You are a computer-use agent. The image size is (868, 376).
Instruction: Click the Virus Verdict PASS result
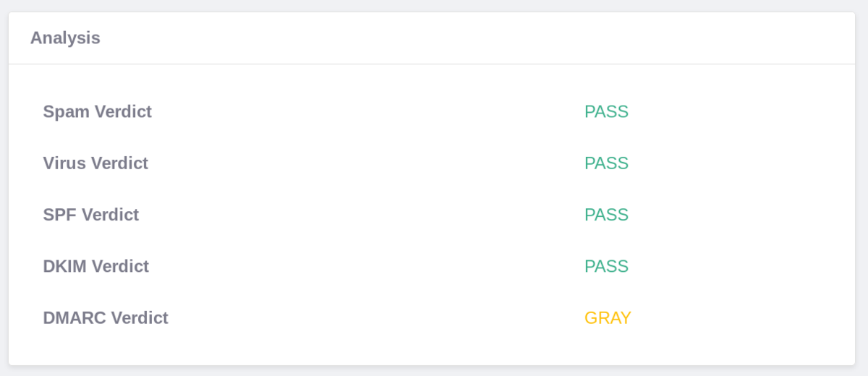point(606,163)
